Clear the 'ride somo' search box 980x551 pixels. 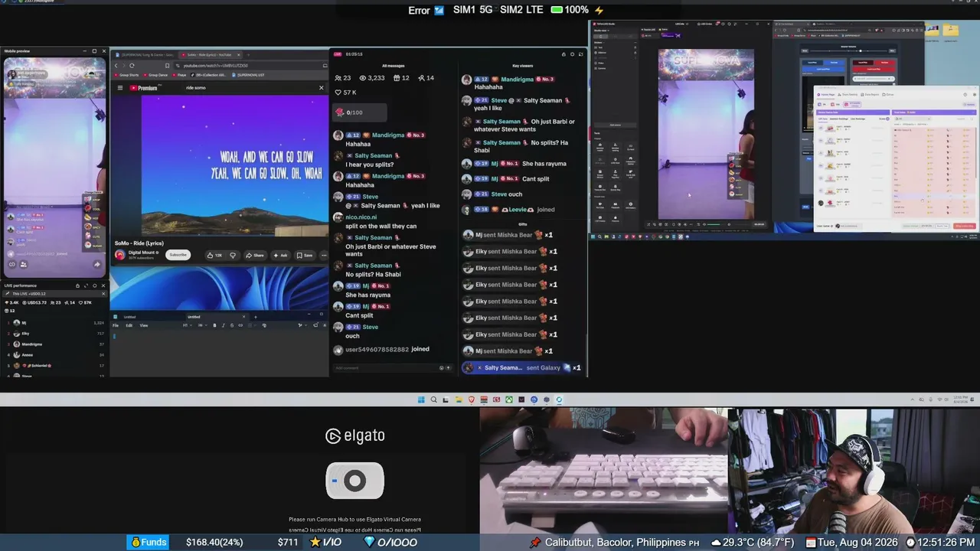[x=321, y=88]
